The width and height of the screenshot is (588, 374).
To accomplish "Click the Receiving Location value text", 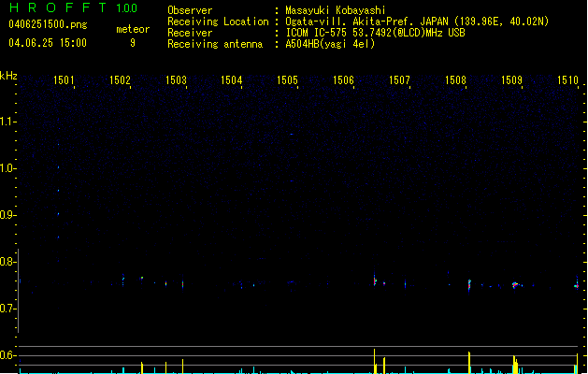I will (417, 22).
